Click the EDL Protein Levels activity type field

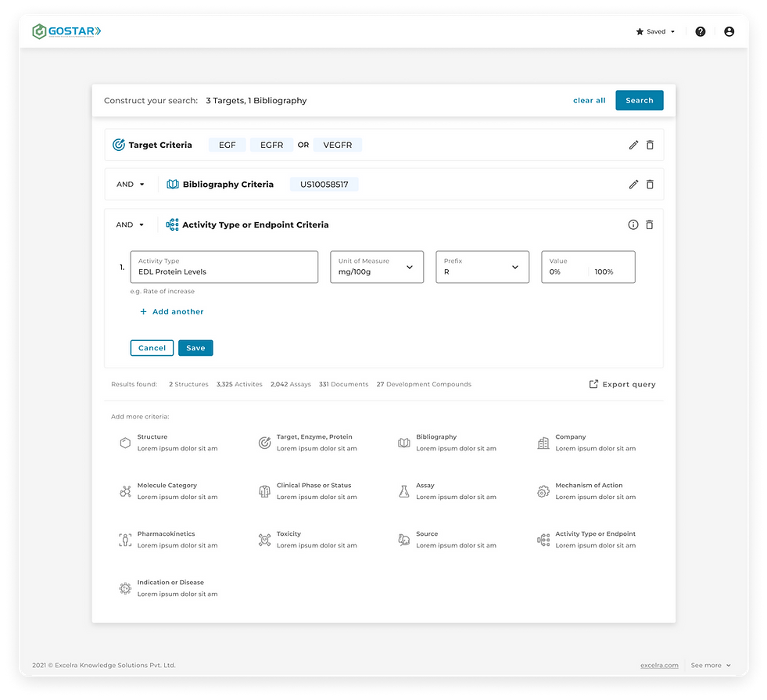pyautogui.click(x=224, y=271)
